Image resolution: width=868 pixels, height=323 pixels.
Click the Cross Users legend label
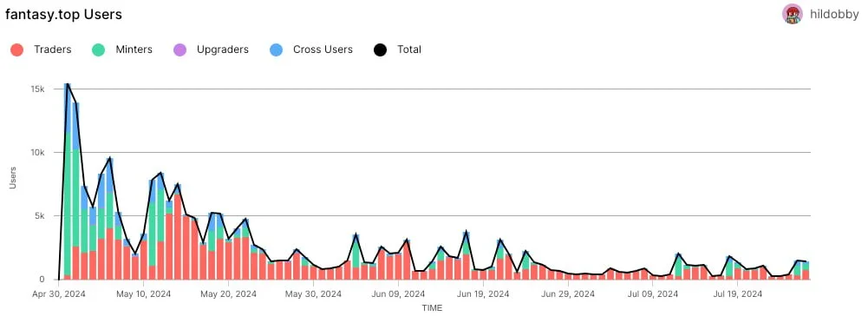[x=323, y=49]
